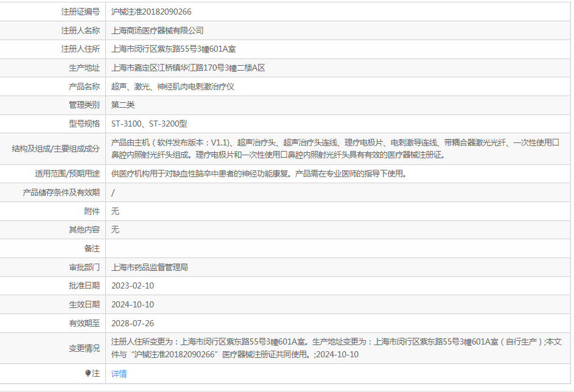
Task: Click the 产品名称 label
Action: [84, 87]
